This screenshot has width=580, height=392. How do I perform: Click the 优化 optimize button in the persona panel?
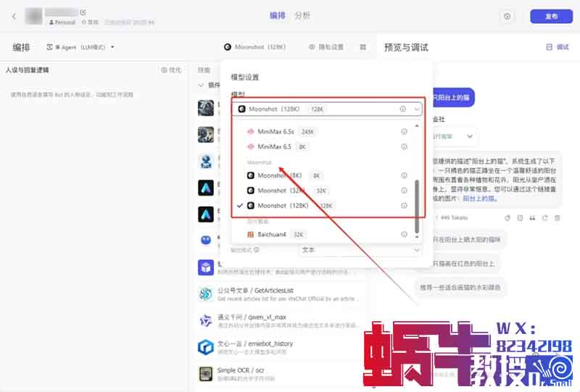(x=171, y=70)
